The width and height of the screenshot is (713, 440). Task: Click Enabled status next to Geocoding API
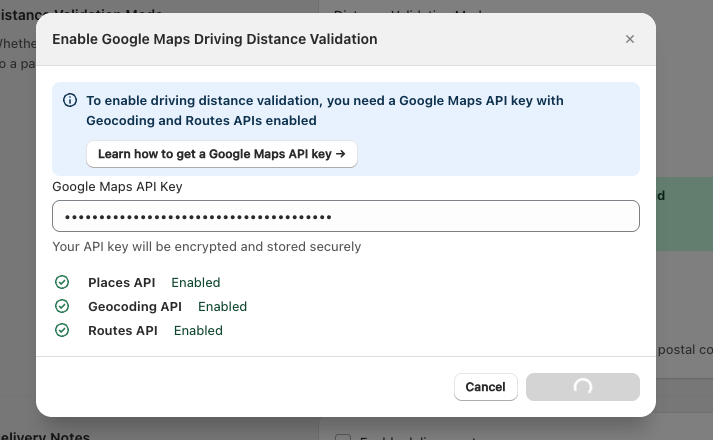[x=222, y=307]
